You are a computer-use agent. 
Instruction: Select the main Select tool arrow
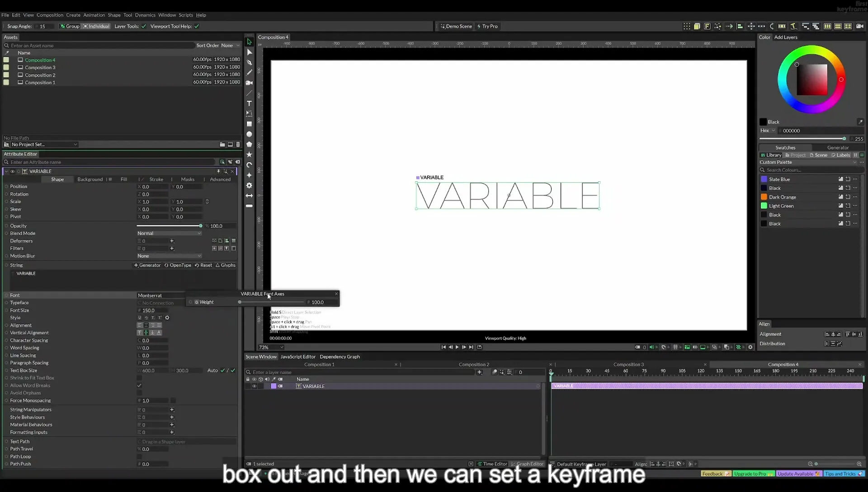(249, 42)
